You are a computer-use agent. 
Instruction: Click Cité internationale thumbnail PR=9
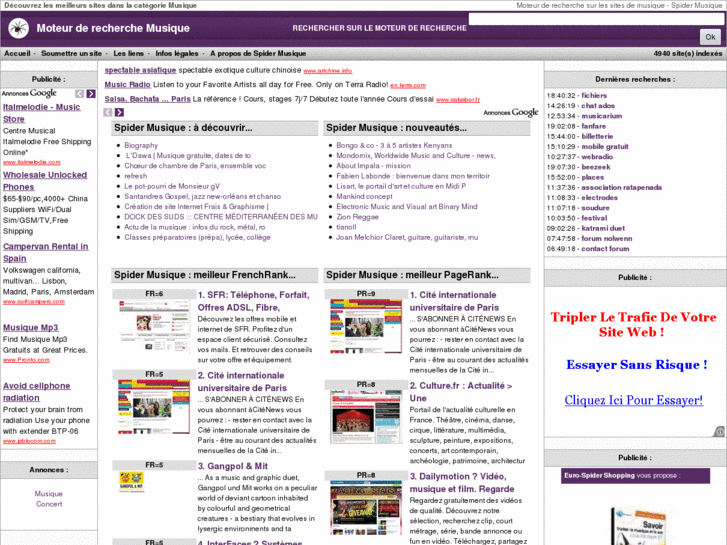point(366,326)
